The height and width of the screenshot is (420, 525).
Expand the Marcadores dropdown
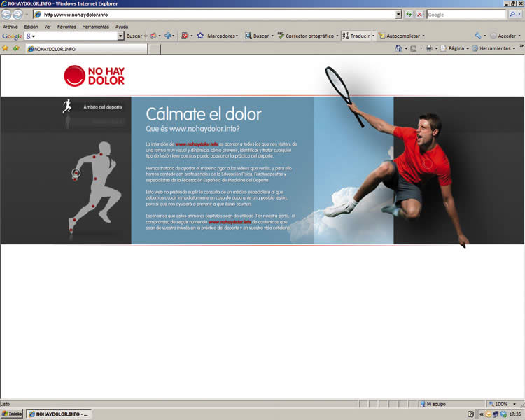coord(237,36)
